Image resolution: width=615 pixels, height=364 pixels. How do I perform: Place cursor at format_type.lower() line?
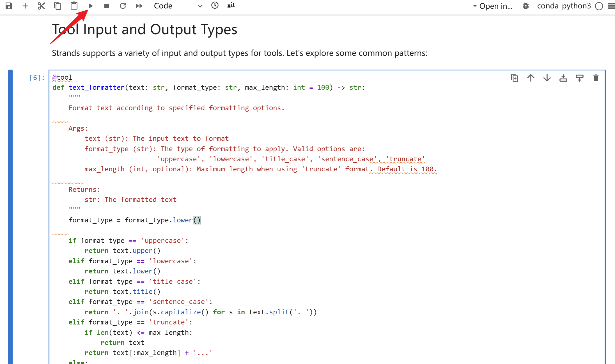[135, 220]
